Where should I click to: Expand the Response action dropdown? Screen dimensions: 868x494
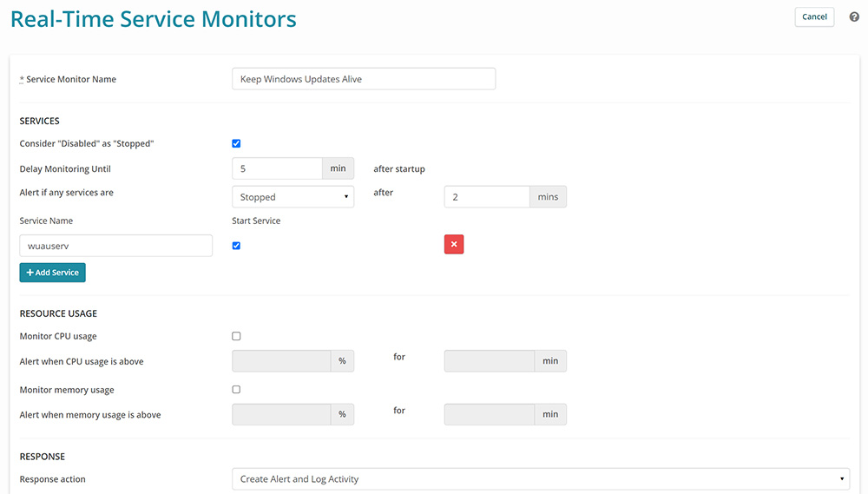click(540, 479)
